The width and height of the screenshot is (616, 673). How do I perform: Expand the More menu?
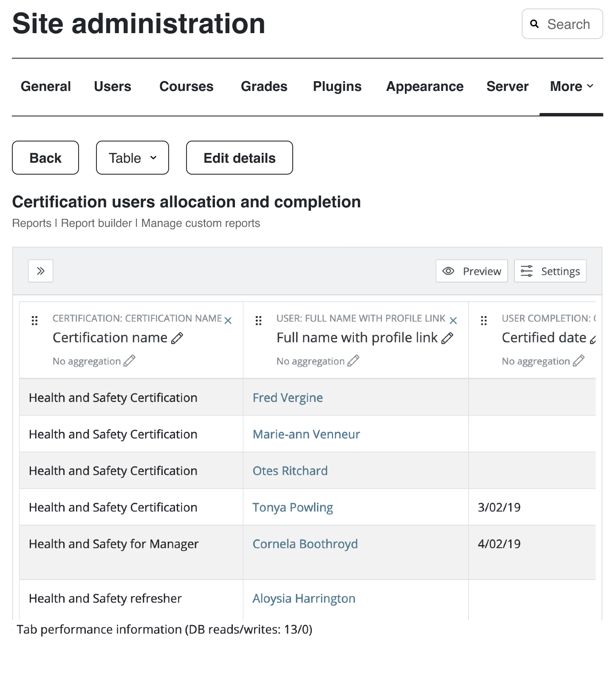pos(571,86)
